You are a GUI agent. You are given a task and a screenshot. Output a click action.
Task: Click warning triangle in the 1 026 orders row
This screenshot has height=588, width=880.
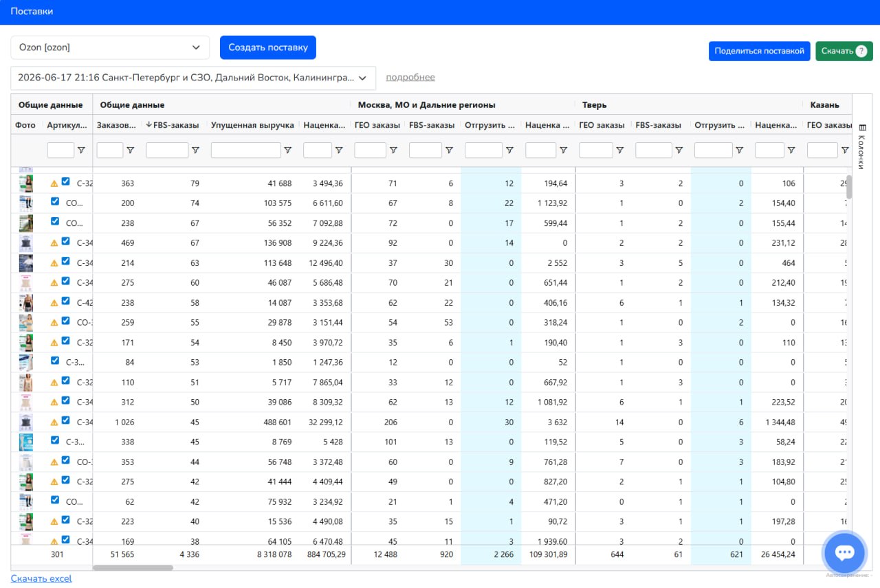pyautogui.click(x=54, y=422)
